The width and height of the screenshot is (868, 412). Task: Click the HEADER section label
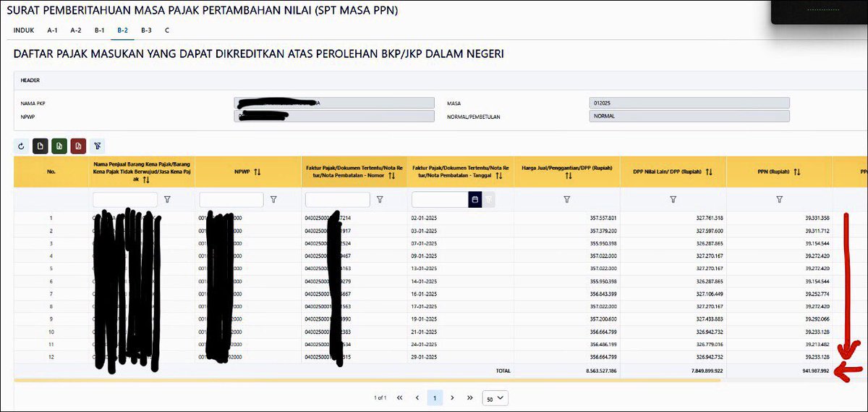click(30, 80)
